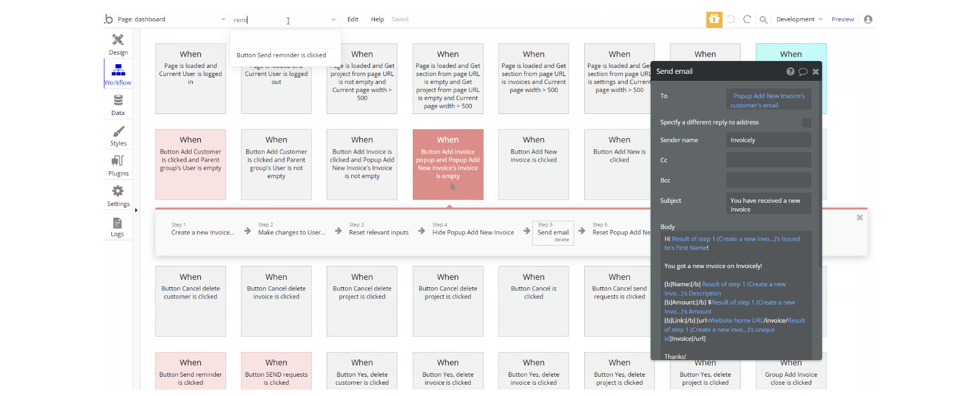Select 'Button Send reminder is clicked' suggestion
This screenshot has width=980, height=396.
tap(281, 55)
